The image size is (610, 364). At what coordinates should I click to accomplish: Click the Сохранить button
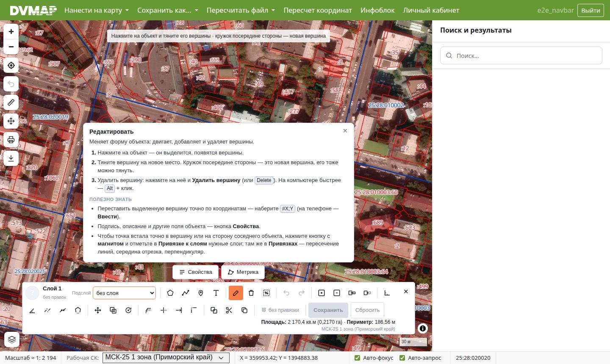coord(328,310)
